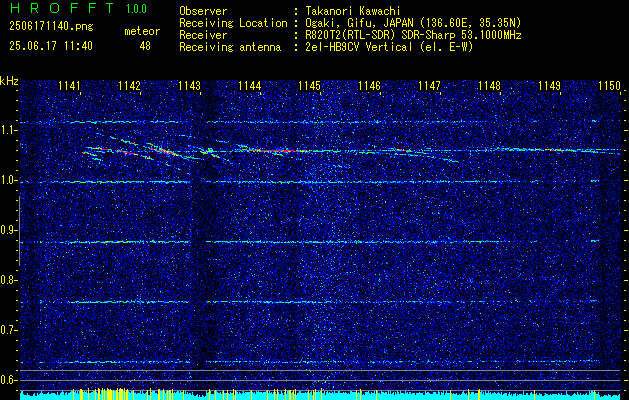Click the kHz axis unit label

[9, 81]
